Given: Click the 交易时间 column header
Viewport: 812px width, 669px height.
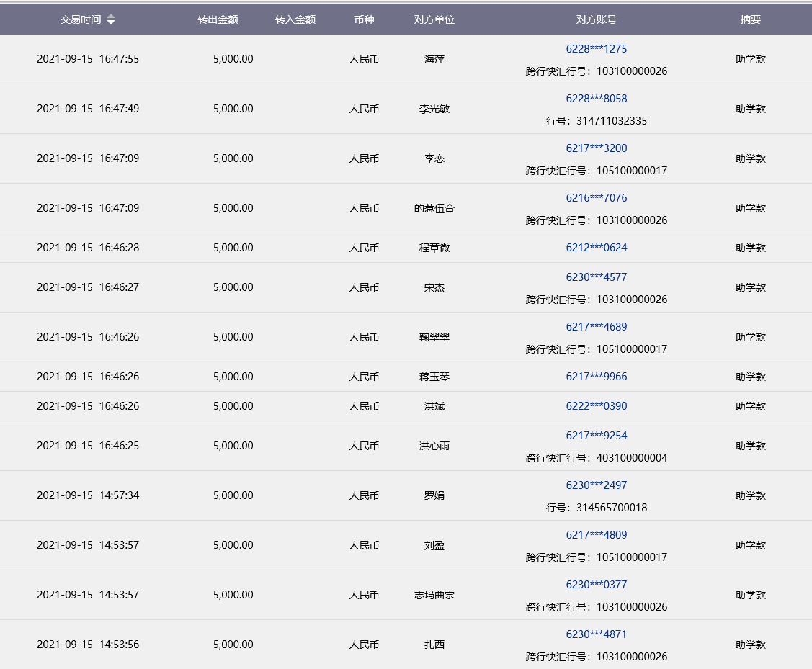Looking at the screenshot, I should coord(81,20).
